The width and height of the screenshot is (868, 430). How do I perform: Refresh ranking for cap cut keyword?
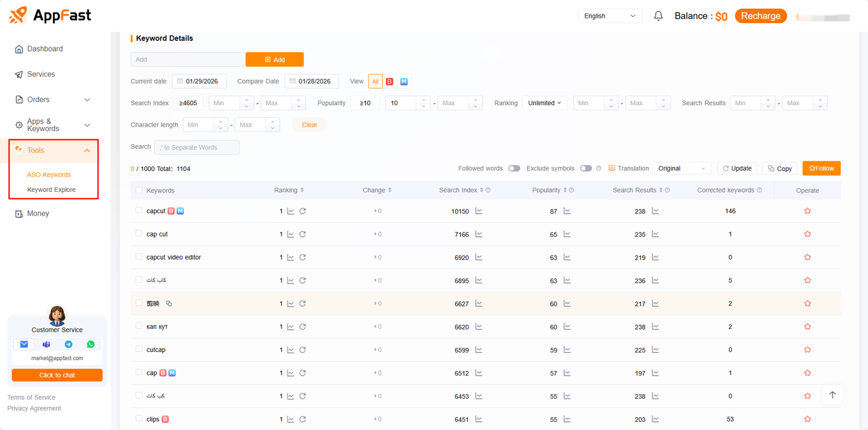click(x=302, y=234)
